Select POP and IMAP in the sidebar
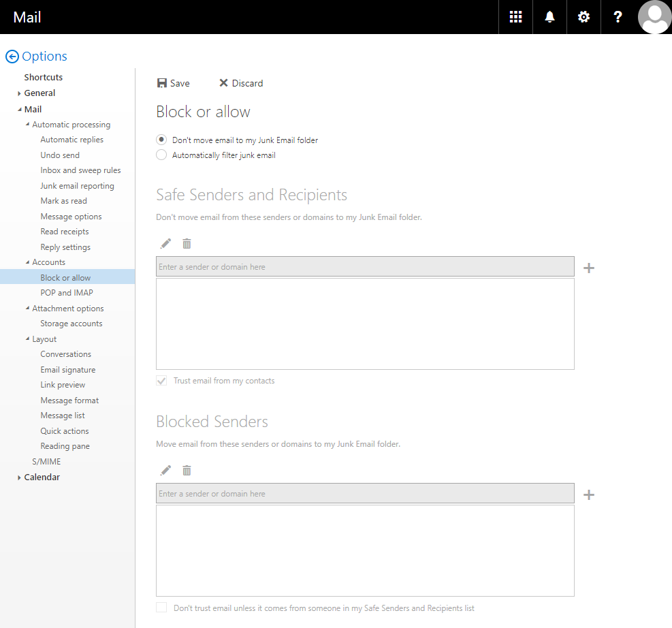 click(67, 292)
